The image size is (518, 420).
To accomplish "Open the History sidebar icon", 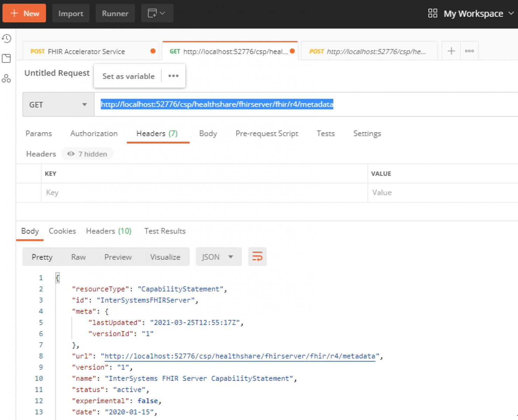I will coord(7,38).
